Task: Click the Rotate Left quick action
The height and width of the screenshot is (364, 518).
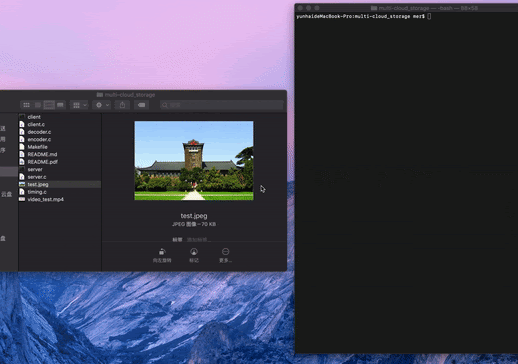Action: coord(162,255)
